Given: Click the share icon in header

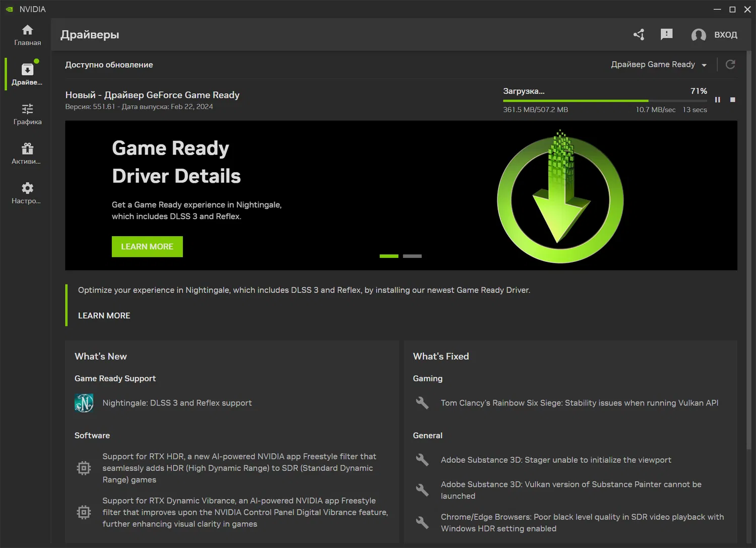Looking at the screenshot, I should point(639,34).
